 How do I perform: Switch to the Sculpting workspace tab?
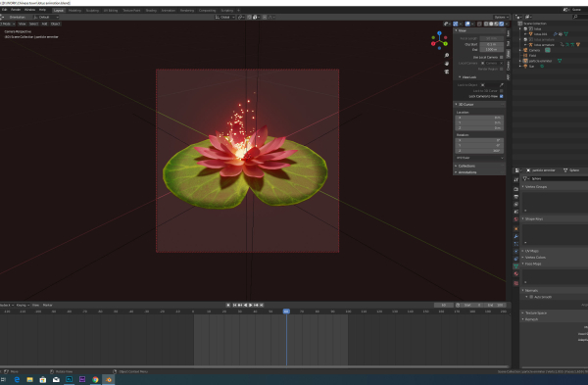(x=92, y=10)
